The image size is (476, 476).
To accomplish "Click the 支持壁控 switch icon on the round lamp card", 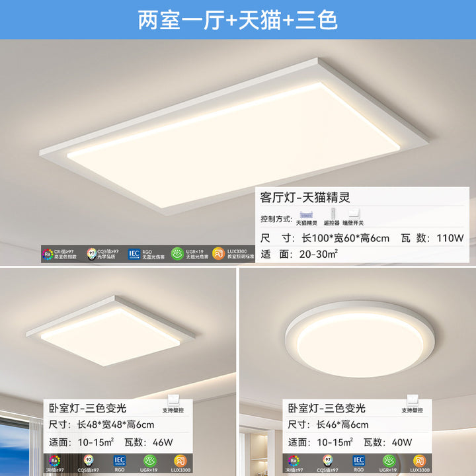I will [x=413, y=401].
